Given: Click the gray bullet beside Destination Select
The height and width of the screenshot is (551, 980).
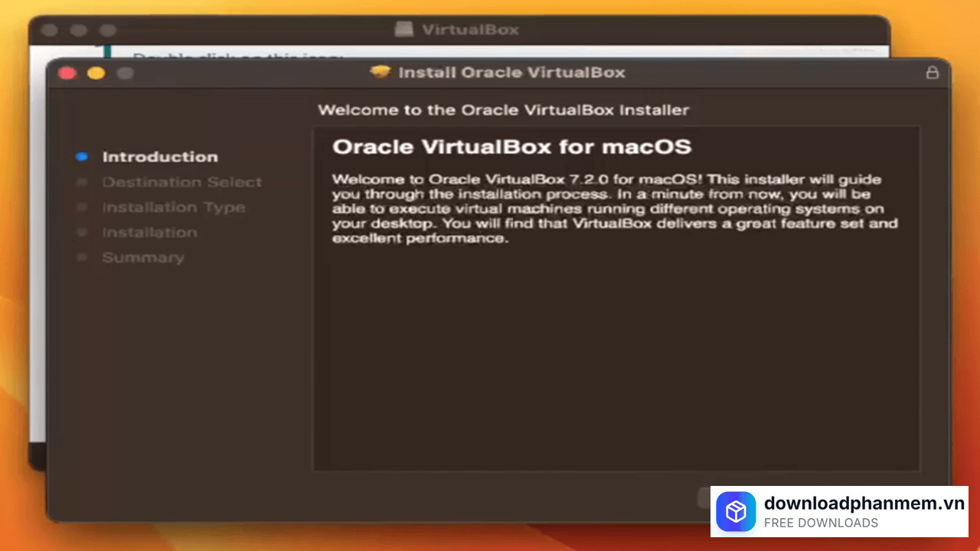Looking at the screenshot, I should (82, 182).
